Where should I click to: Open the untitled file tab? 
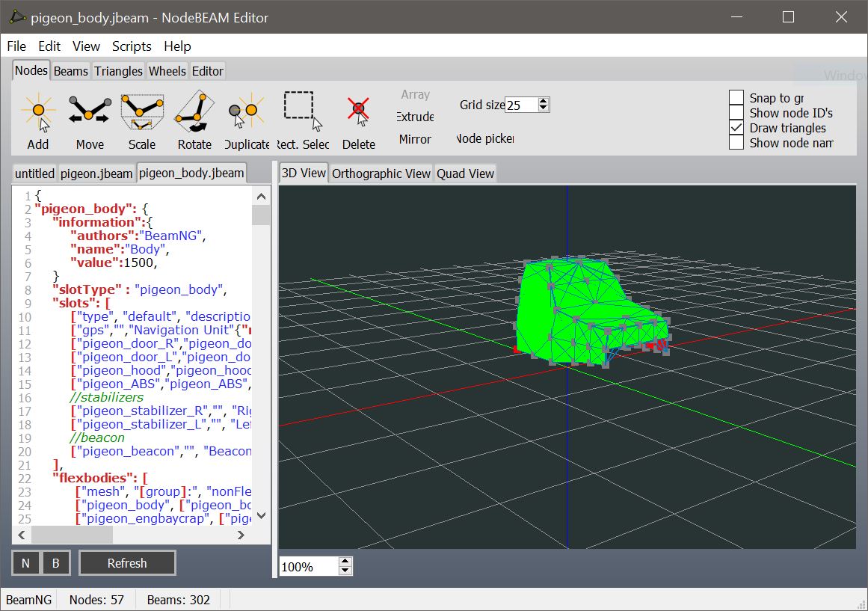tap(34, 174)
